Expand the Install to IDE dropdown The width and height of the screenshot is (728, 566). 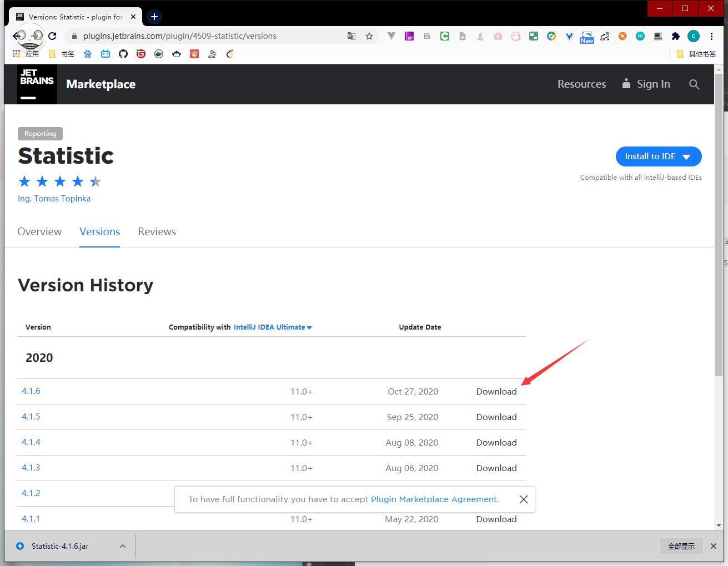pyautogui.click(x=686, y=156)
